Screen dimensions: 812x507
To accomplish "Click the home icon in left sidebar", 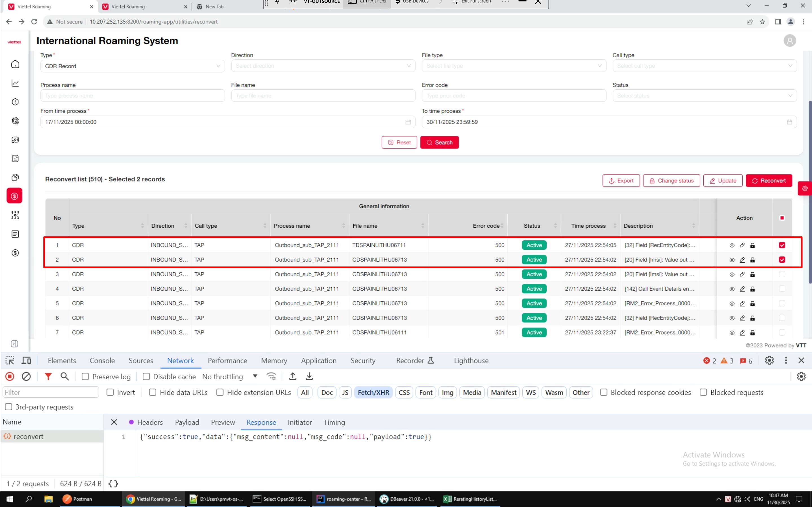I will [15, 64].
